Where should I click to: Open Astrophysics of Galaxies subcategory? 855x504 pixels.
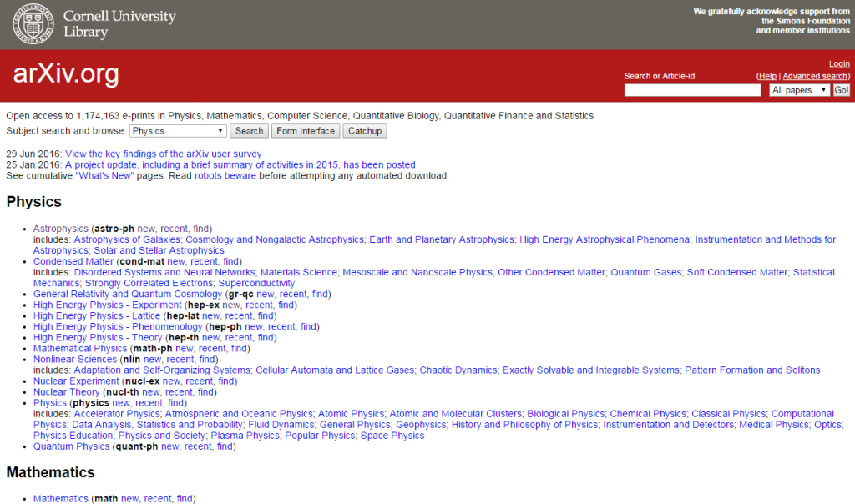coord(127,239)
